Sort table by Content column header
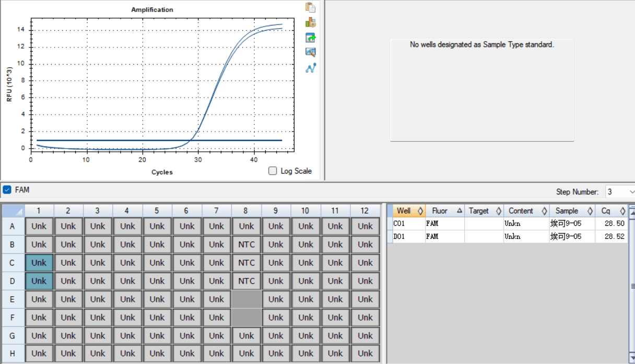Image resolution: width=635 pixels, height=364 pixels. pyautogui.click(x=526, y=211)
